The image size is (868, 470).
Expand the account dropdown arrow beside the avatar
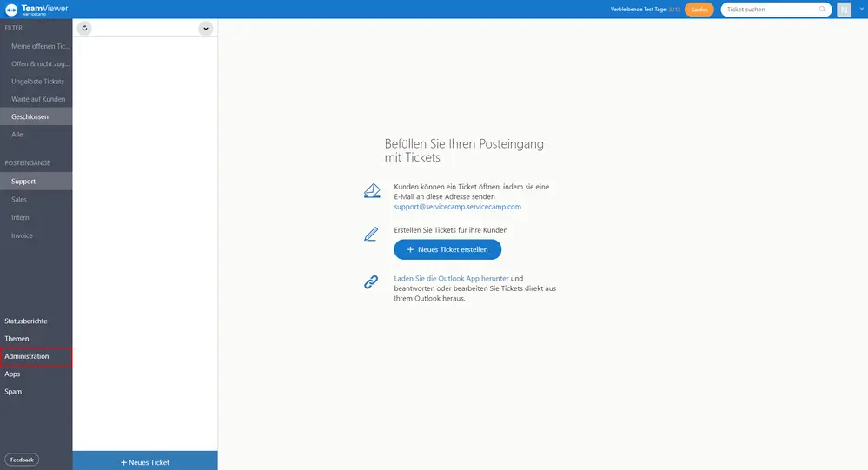coord(861,10)
